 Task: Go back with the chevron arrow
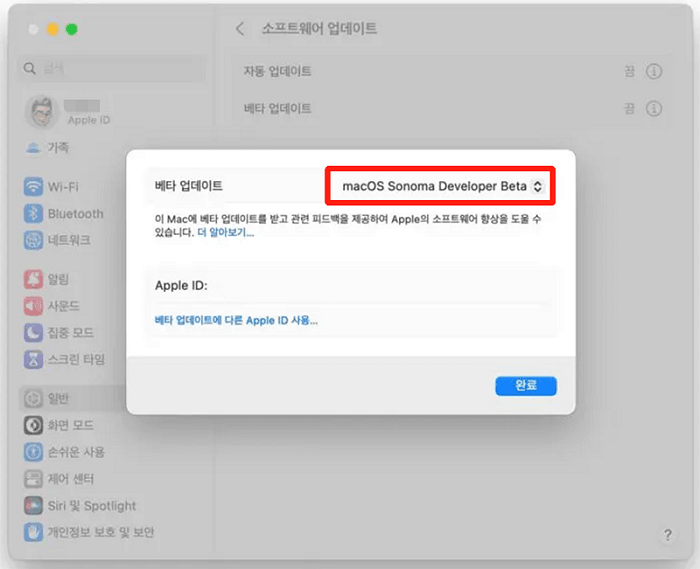[x=240, y=29]
